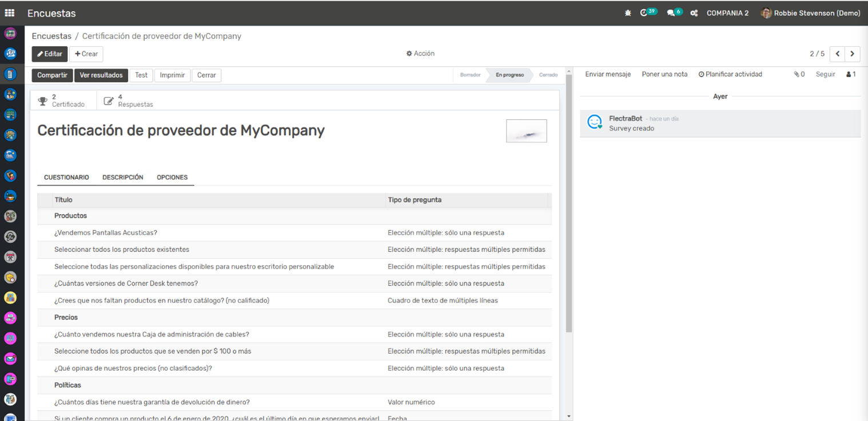Set status to Cerrado stage

tap(548, 75)
